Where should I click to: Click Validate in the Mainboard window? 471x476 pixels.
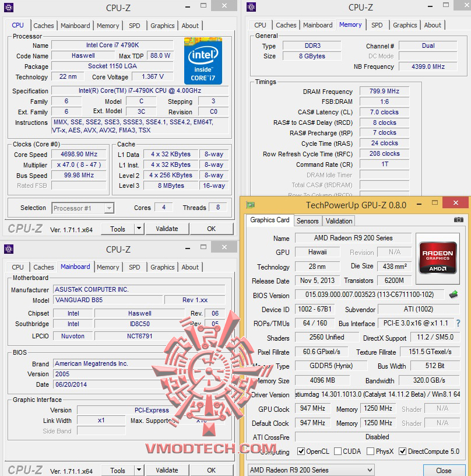point(167,470)
